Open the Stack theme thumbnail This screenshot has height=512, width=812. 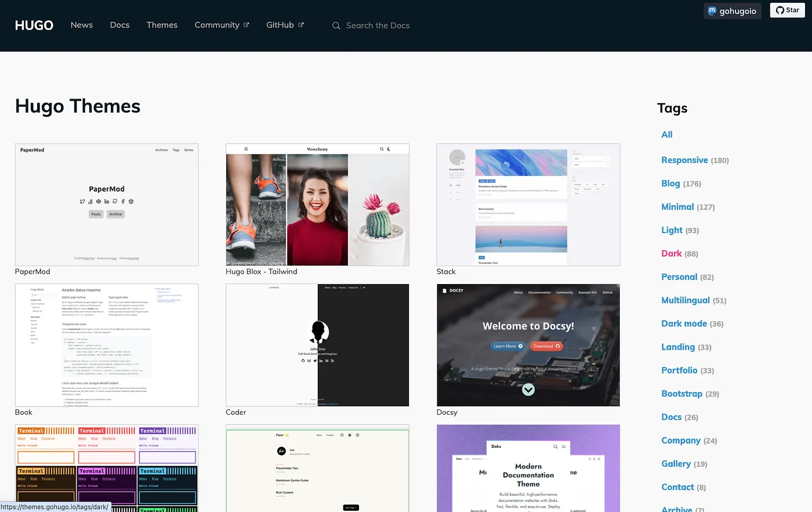coord(528,205)
